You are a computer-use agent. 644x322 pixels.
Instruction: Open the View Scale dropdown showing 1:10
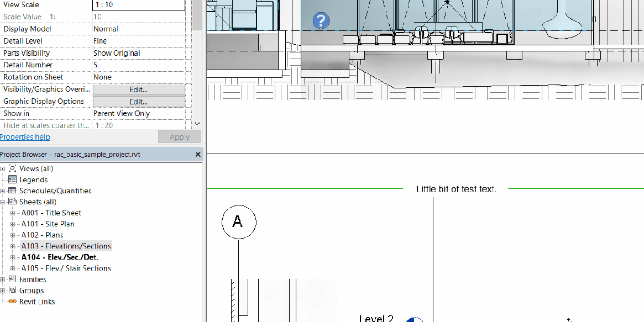(x=138, y=4)
